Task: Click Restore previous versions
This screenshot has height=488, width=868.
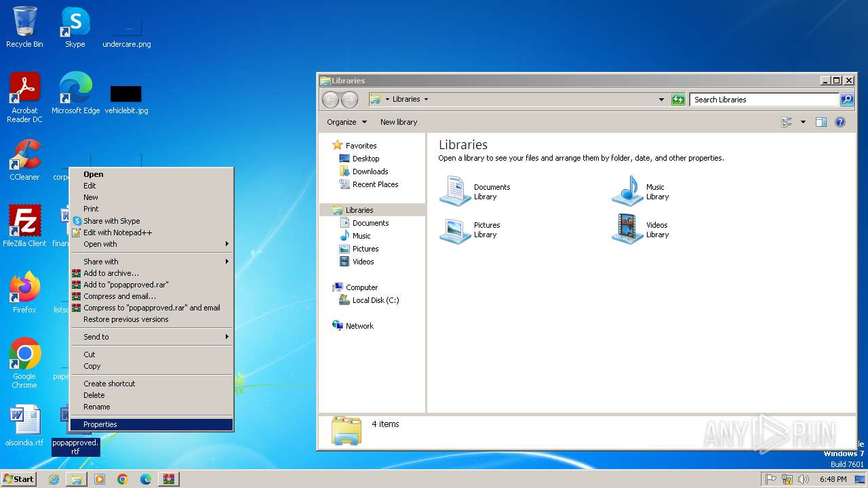Action: click(x=152, y=319)
